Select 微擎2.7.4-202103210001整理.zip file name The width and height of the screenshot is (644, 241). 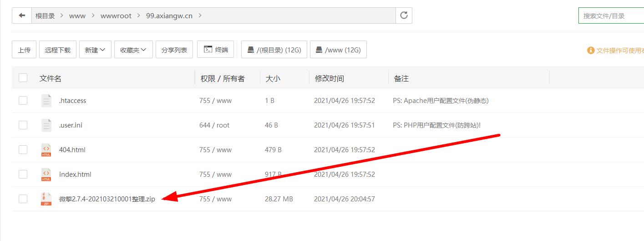(x=107, y=199)
